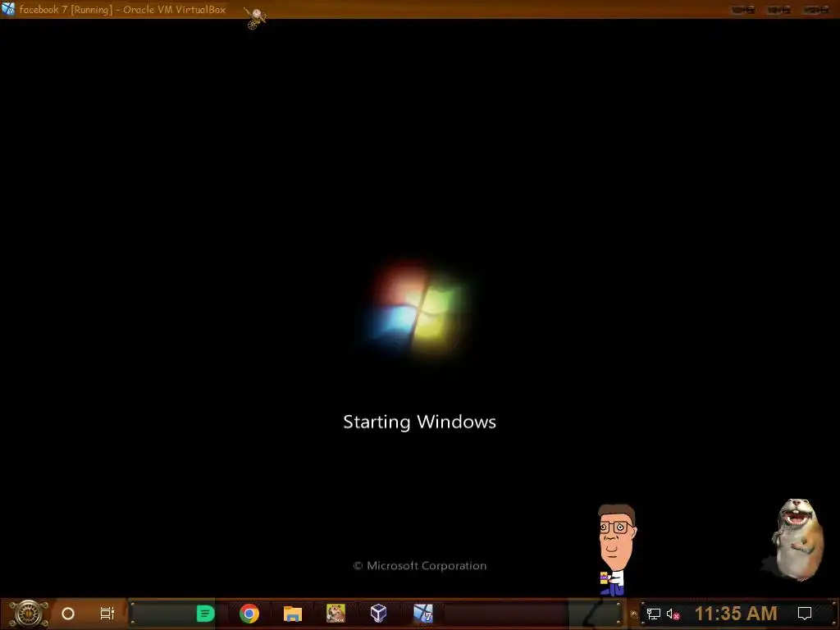Switch to the running VM '7' taskbar icon
This screenshot has width=840, height=630.
(x=422, y=614)
